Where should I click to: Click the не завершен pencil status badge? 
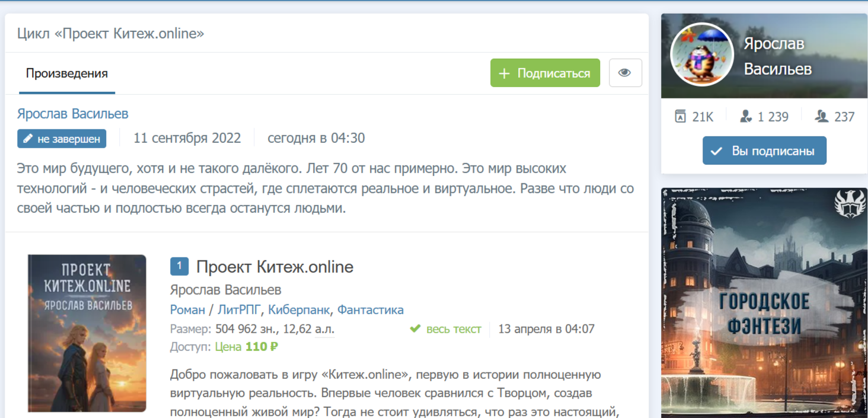pos(62,139)
